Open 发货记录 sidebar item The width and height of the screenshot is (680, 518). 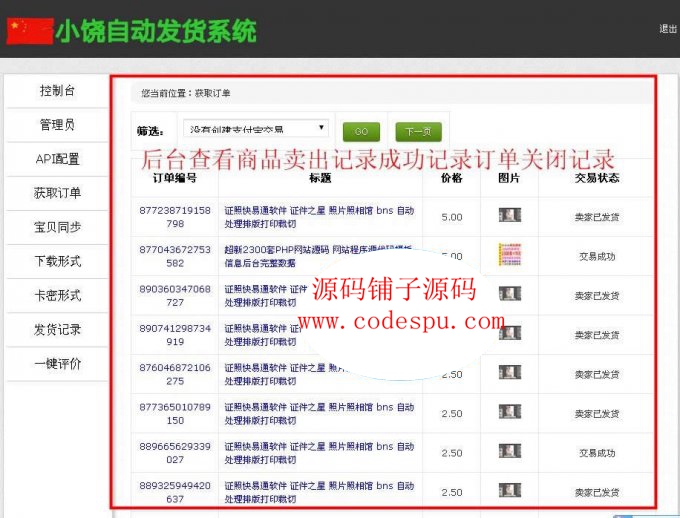coord(57,330)
